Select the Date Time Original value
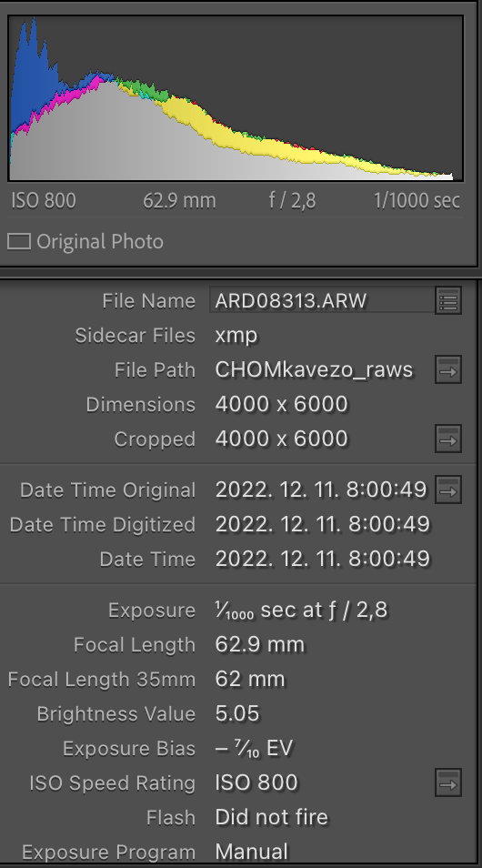The width and height of the screenshot is (482, 868). coord(322,490)
